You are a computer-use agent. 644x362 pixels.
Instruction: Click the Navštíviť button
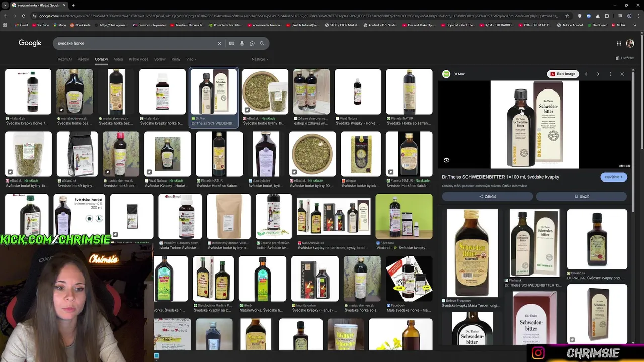[x=614, y=177]
